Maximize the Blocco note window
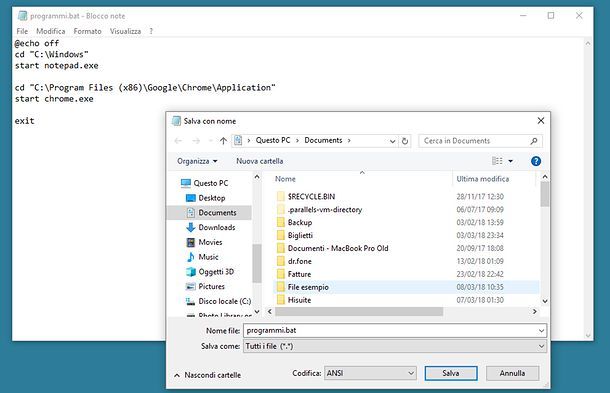The image size is (610, 393). click(x=551, y=16)
